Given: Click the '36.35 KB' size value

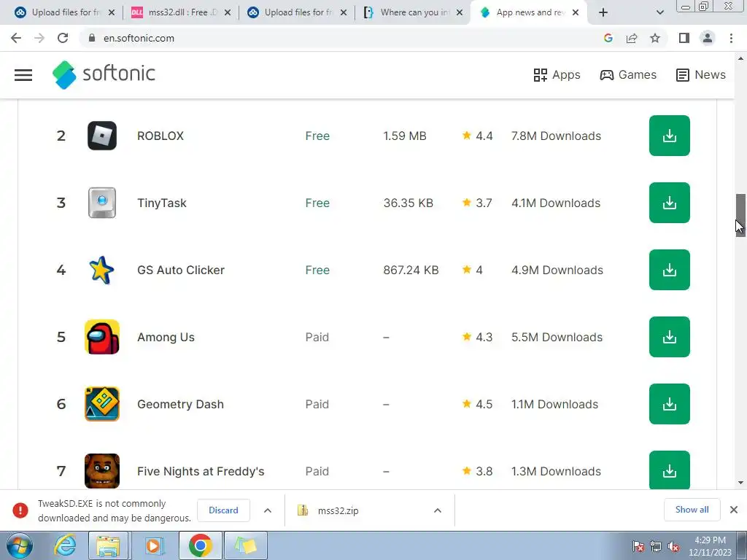Looking at the screenshot, I should coord(409,203).
